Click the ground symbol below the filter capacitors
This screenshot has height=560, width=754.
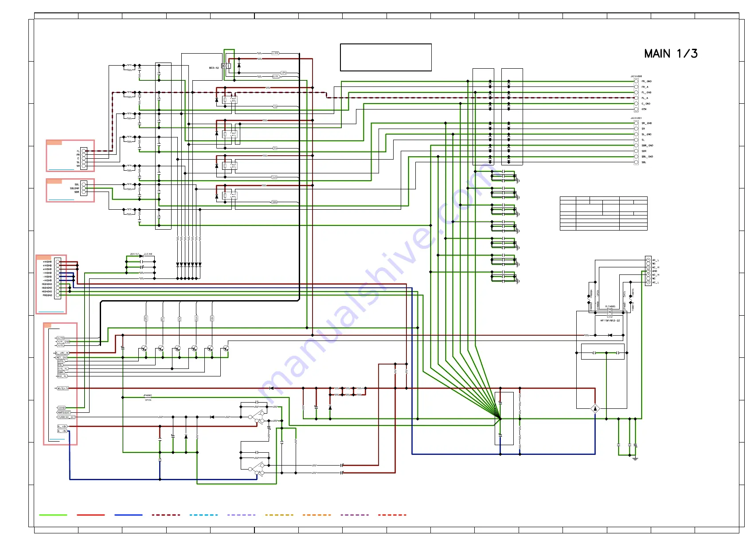[x=635, y=458]
